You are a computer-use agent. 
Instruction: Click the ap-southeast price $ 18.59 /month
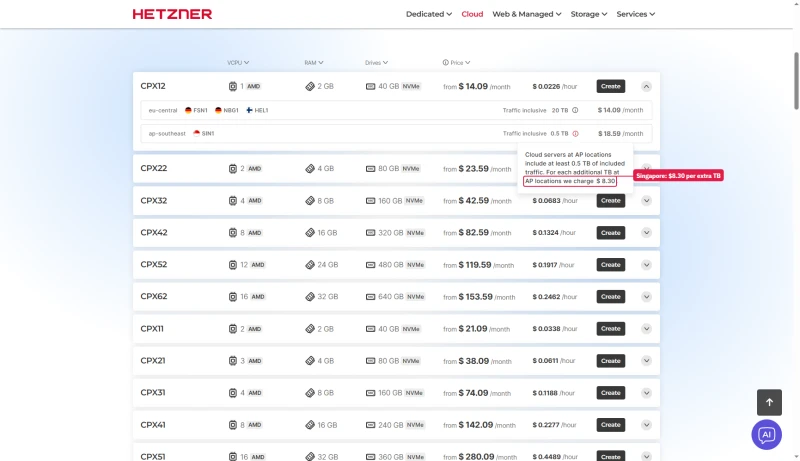(620, 134)
